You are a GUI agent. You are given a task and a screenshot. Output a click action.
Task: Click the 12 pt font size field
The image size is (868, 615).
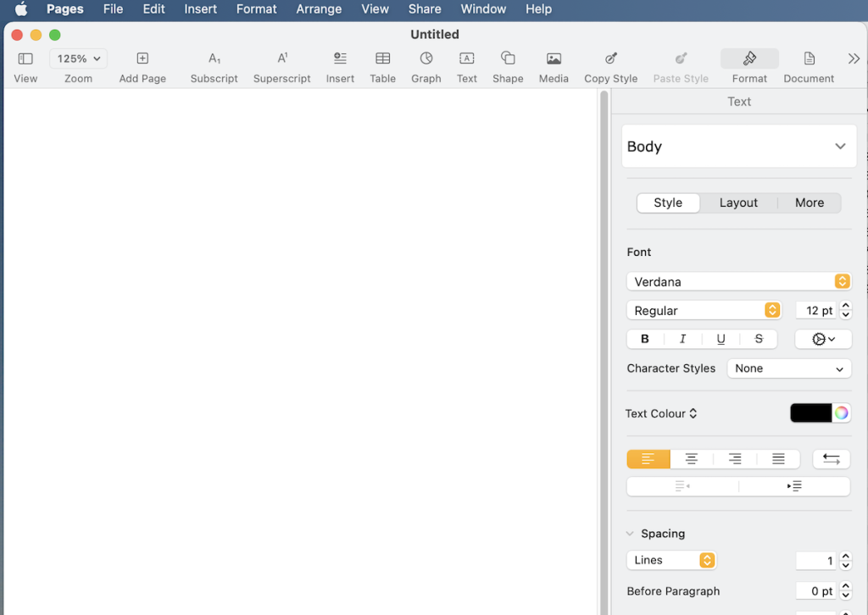(815, 310)
